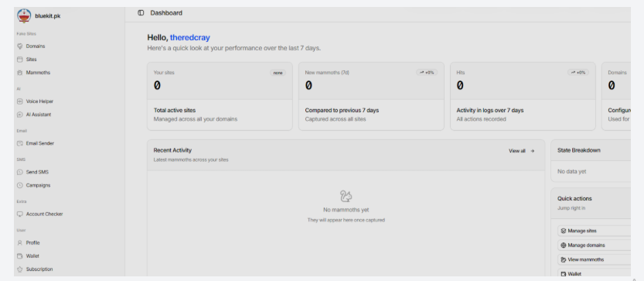Click the Compared to previous 7 days text

(342, 110)
